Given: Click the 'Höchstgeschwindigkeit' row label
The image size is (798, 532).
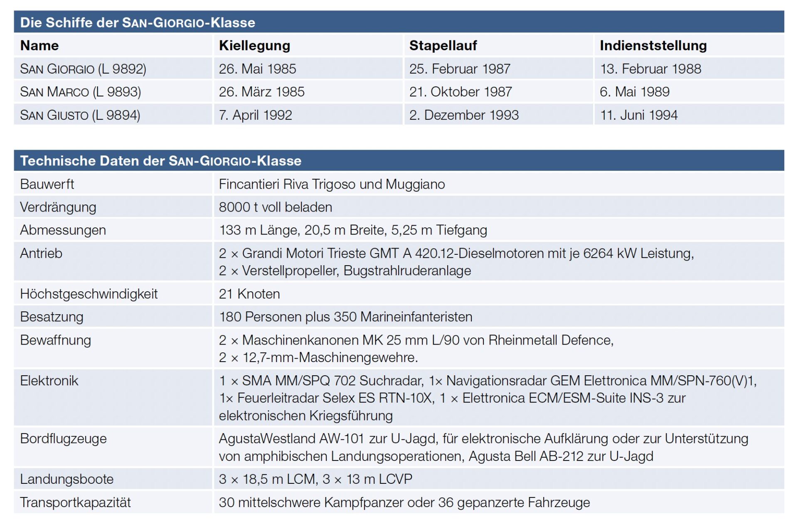Looking at the screenshot, I should click(x=89, y=294).
